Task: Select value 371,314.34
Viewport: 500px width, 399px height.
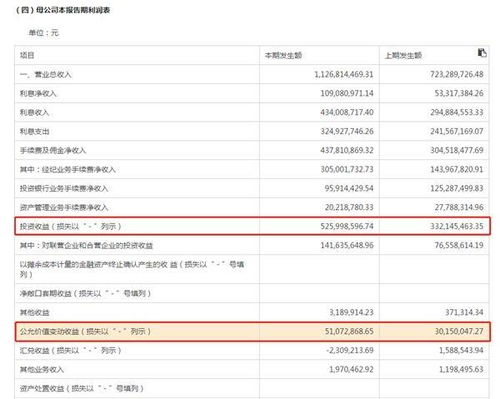Action: (x=464, y=312)
